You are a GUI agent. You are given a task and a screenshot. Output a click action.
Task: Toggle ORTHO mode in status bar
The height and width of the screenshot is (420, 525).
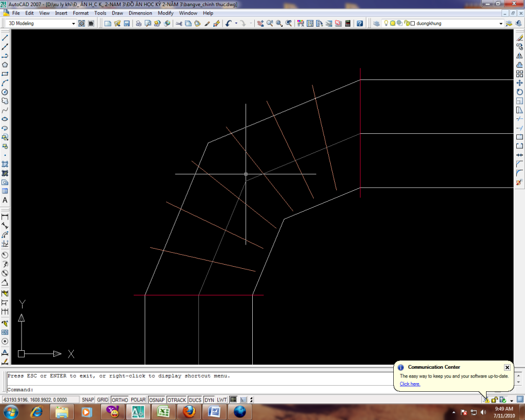pyautogui.click(x=119, y=399)
